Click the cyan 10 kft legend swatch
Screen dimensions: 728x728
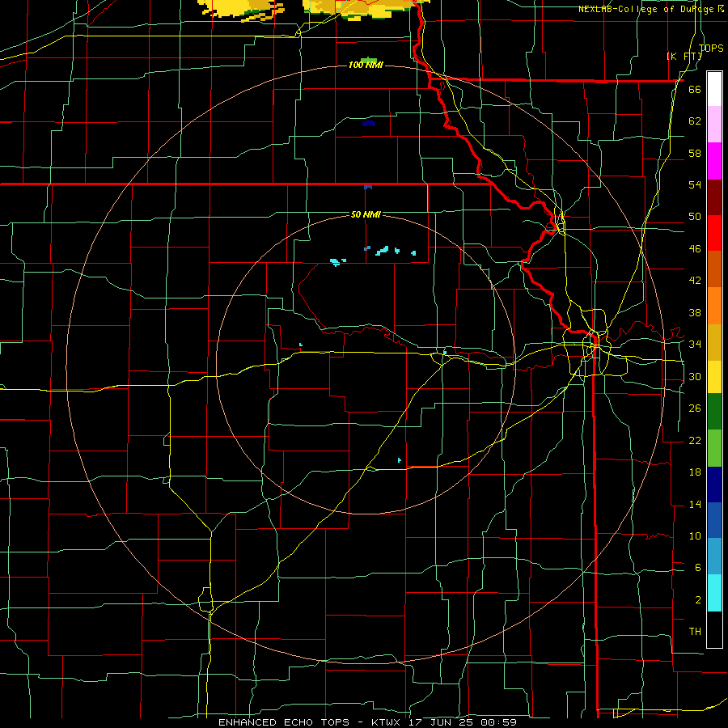coord(714,593)
